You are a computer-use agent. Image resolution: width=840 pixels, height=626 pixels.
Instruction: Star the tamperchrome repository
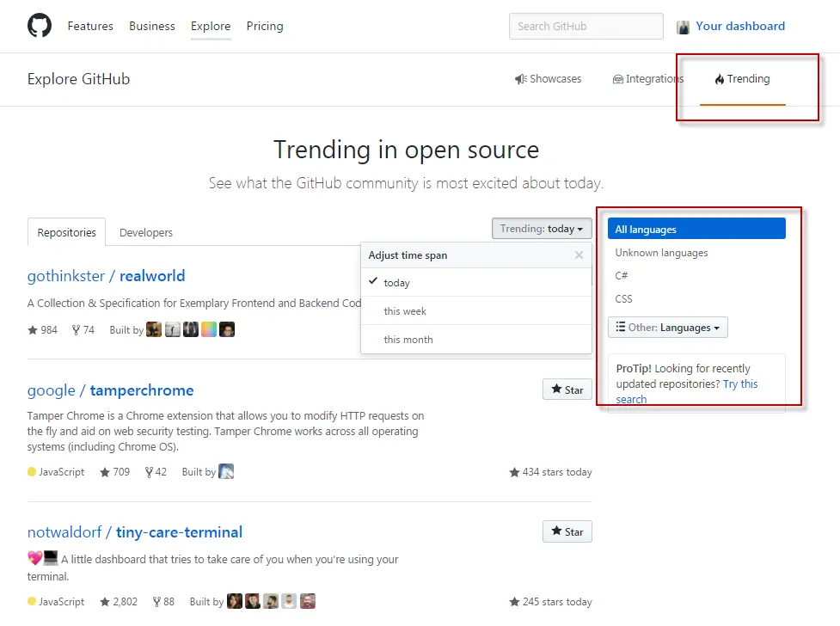click(567, 390)
